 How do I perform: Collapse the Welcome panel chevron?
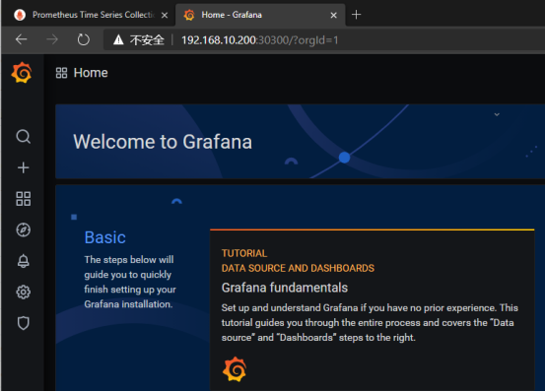(x=497, y=114)
